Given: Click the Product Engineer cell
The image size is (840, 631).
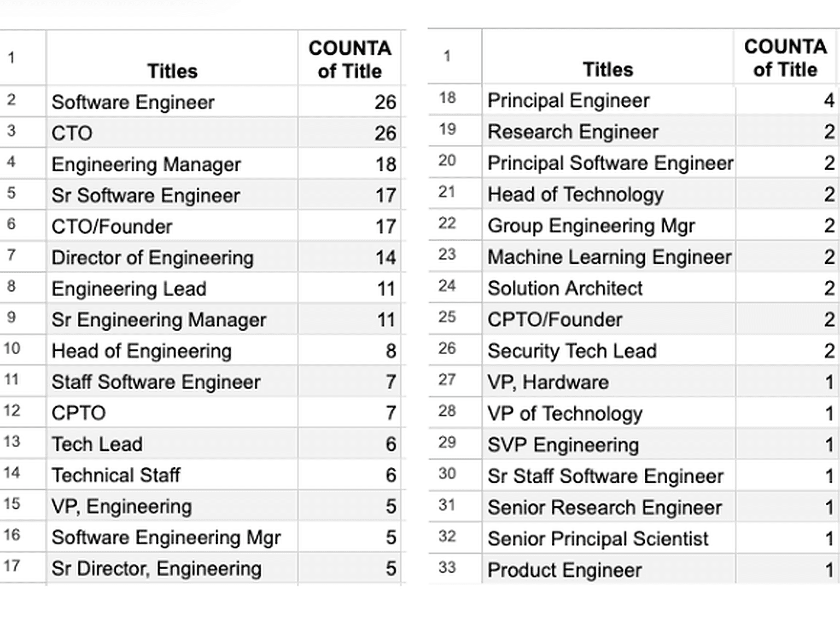Looking at the screenshot, I should click(608, 570).
